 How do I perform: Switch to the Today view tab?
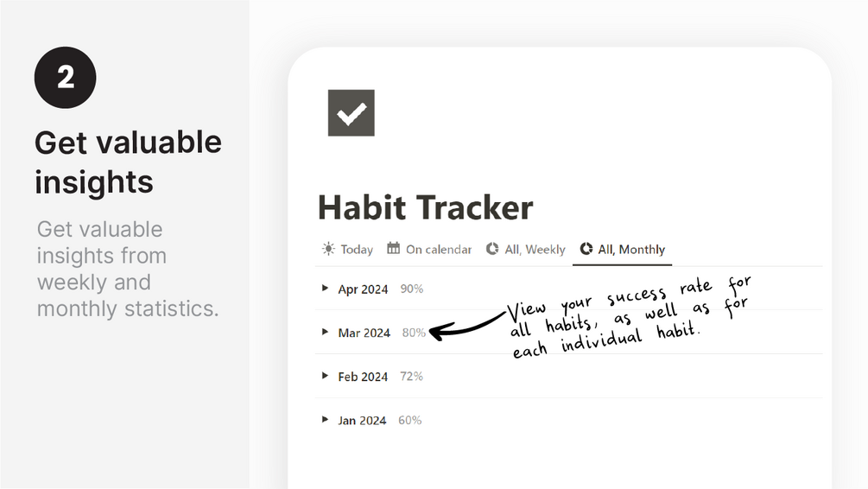click(356, 250)
